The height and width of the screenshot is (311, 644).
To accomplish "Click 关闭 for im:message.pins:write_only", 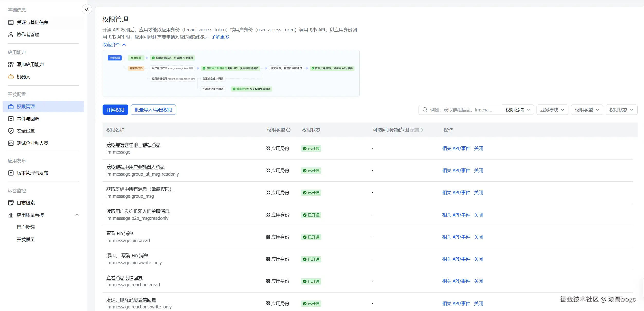I will tap(479, 259).
